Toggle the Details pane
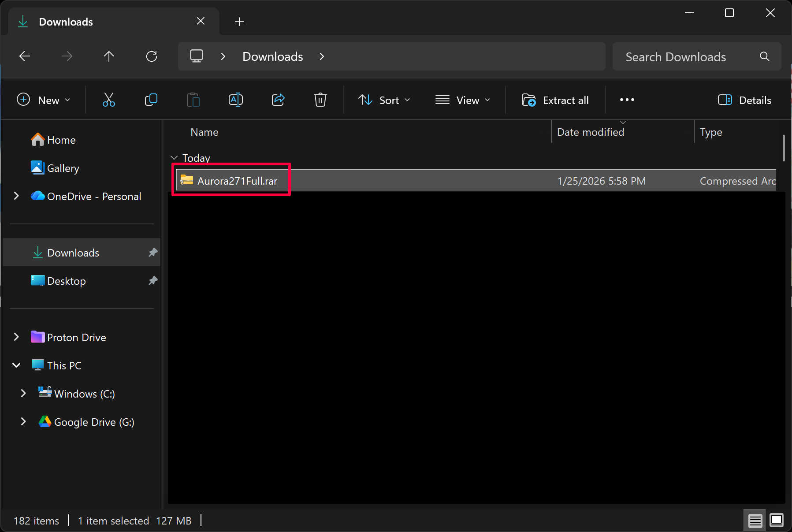 tap(744, 100)
